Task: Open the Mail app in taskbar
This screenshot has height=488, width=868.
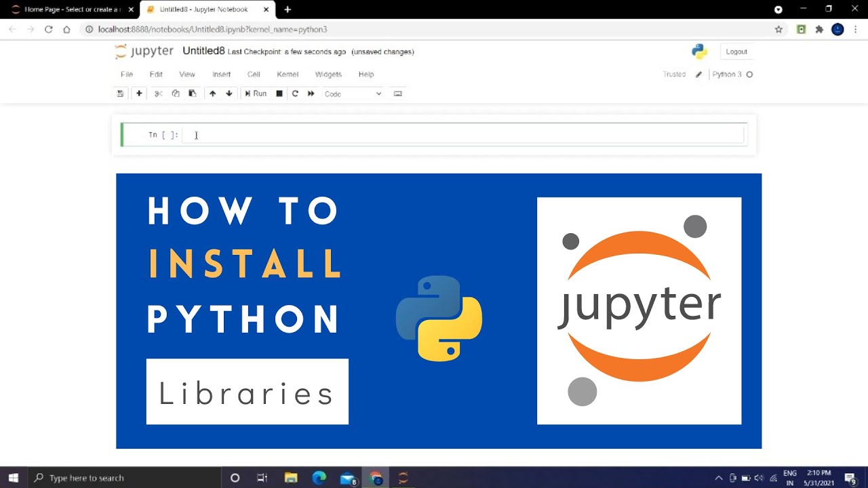Action: pyautogui.click(x=349, y=479)
